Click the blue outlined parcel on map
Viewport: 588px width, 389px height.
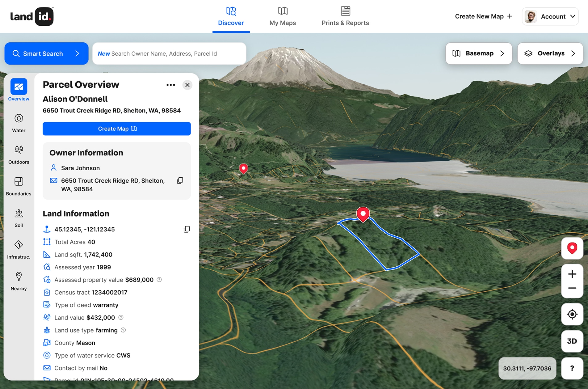378,244
